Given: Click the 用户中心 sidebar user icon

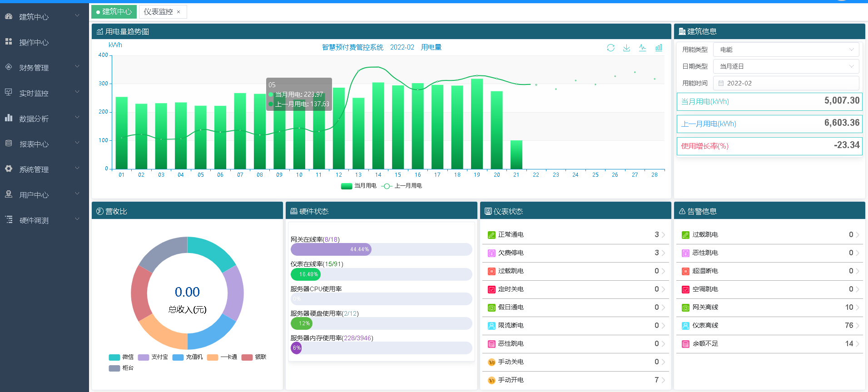Looking at the screenshot, I should pyautogui.click(x=9, y=194).
